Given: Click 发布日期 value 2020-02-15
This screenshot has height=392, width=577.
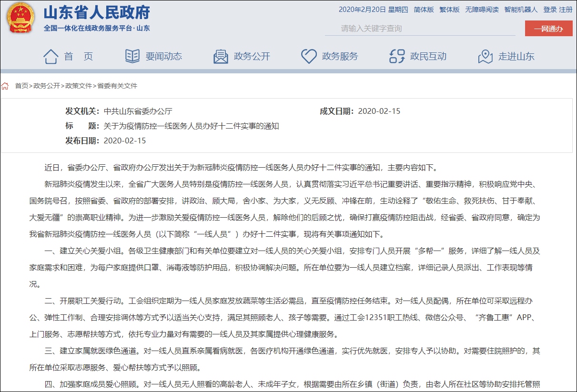Looking at the screenshot, I should click(x=125, y=141).
